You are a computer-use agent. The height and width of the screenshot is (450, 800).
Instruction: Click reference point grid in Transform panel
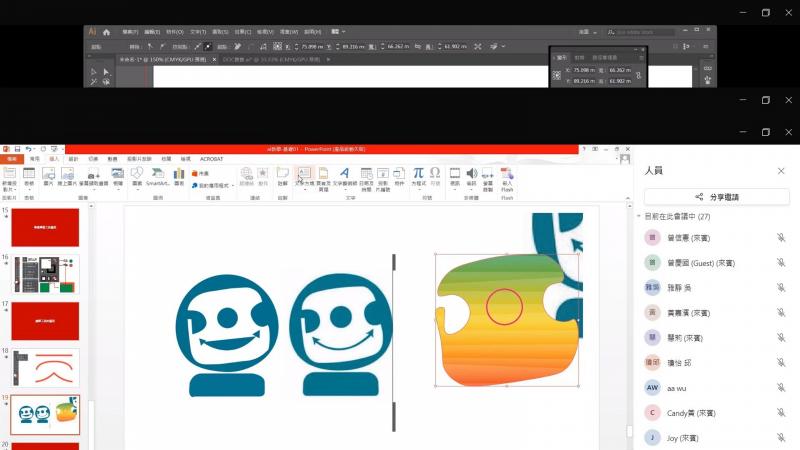click(x=557, y=76)
